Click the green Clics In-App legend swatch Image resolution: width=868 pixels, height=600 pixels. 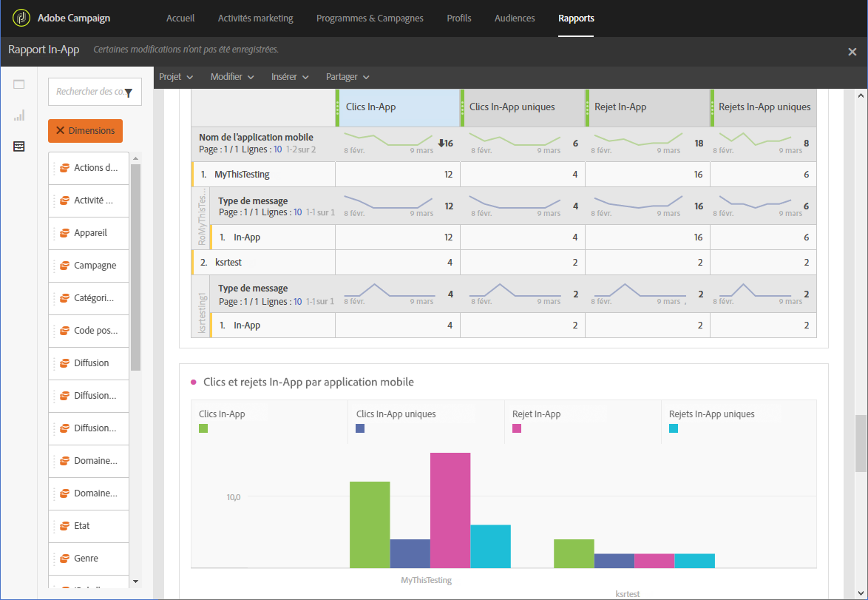coord(203,428)
